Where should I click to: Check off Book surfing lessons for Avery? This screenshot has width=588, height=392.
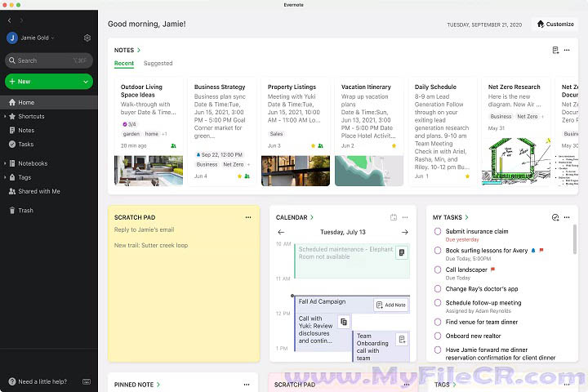coord(437,250)
